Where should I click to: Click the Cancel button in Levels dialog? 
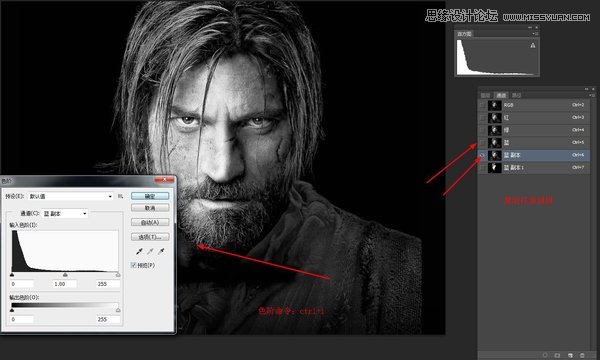click(150, 208)
